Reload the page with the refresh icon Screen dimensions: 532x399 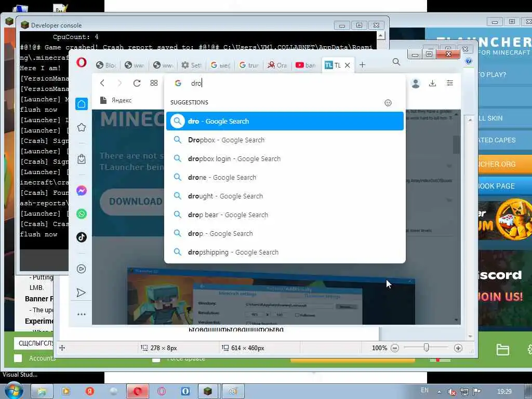(137, 83)
